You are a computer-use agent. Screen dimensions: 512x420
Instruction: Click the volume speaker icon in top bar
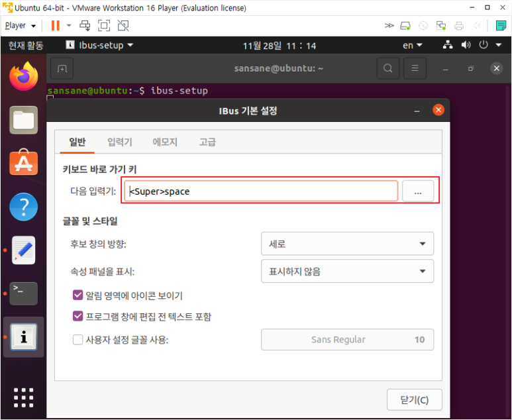466,45
